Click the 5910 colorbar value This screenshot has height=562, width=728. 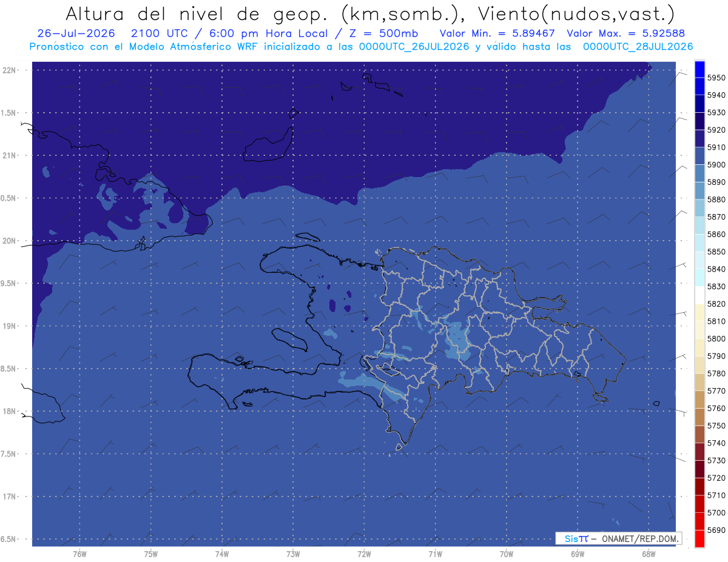[716, 147]
